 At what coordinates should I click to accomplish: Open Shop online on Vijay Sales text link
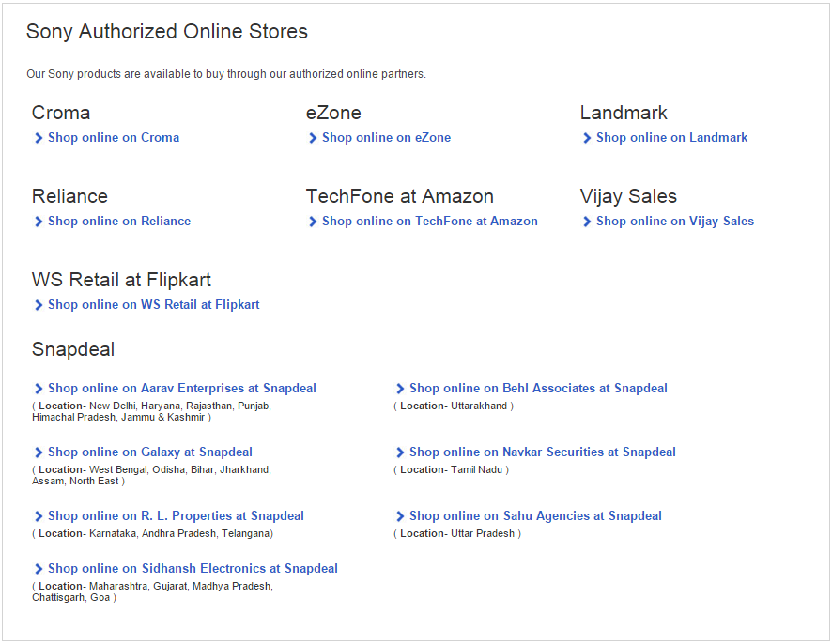point(675,222)
